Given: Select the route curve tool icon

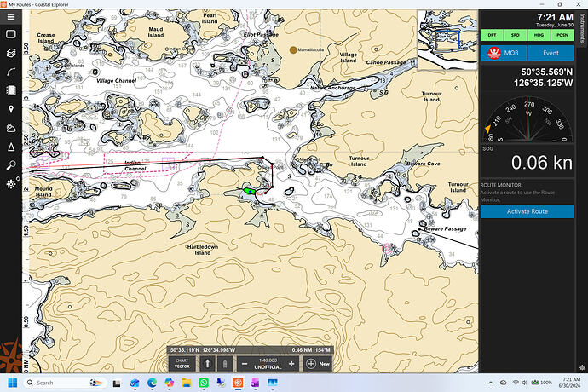Looking at the screenshot, I should coord(11,72).
